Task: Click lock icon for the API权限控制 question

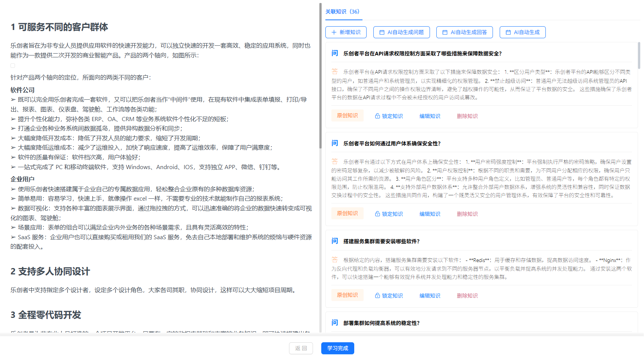Action: click(x=377, y=116)
